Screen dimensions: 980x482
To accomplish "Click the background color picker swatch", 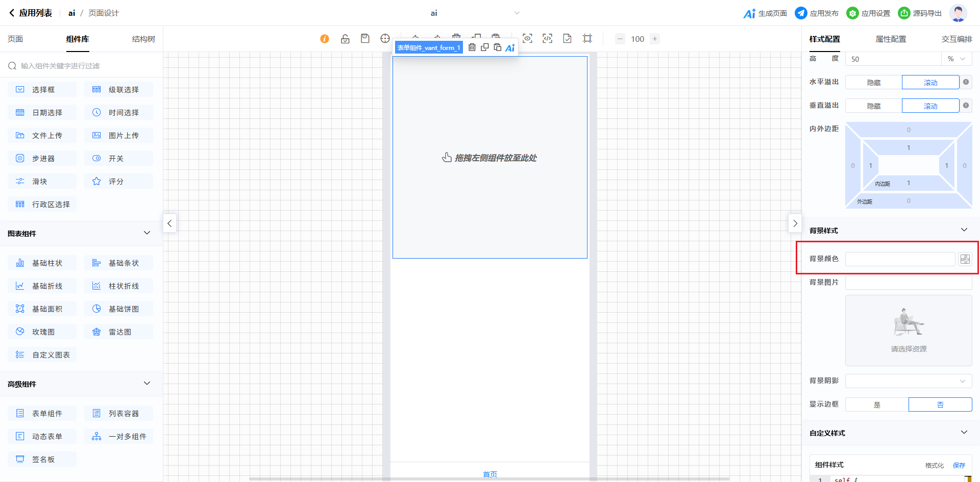I will tap(965, 259).
